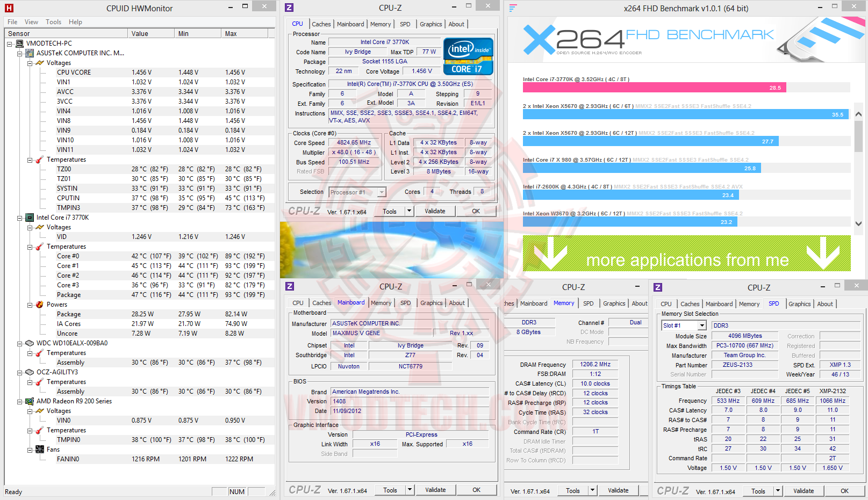
Task: Select the CPU VCORE row in HWMonitor
Action: click(x=140, y=73)
